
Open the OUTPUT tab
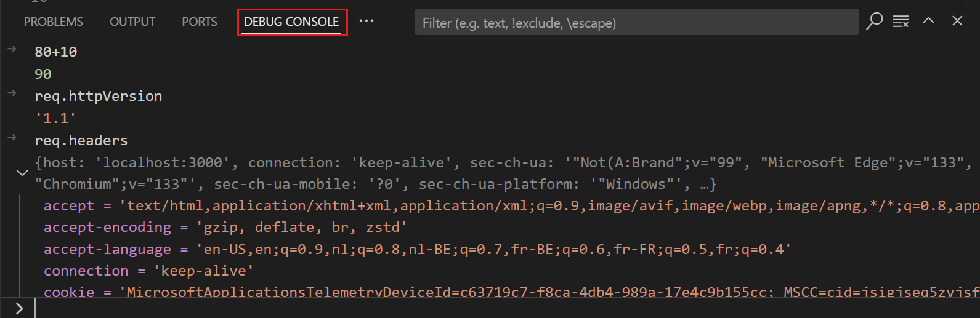pyautogui.click(x=132, y=22)
